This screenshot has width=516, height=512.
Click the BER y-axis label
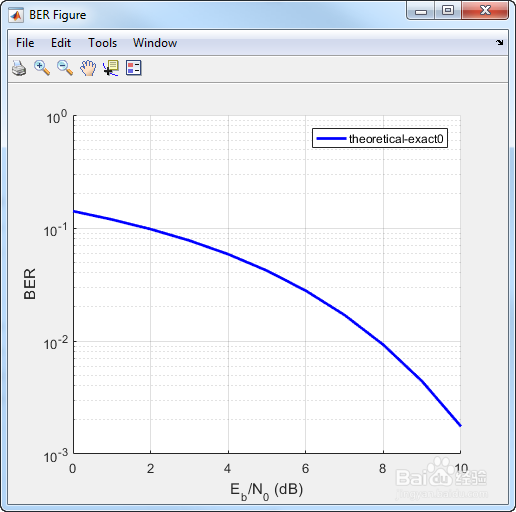click(30, 284)
